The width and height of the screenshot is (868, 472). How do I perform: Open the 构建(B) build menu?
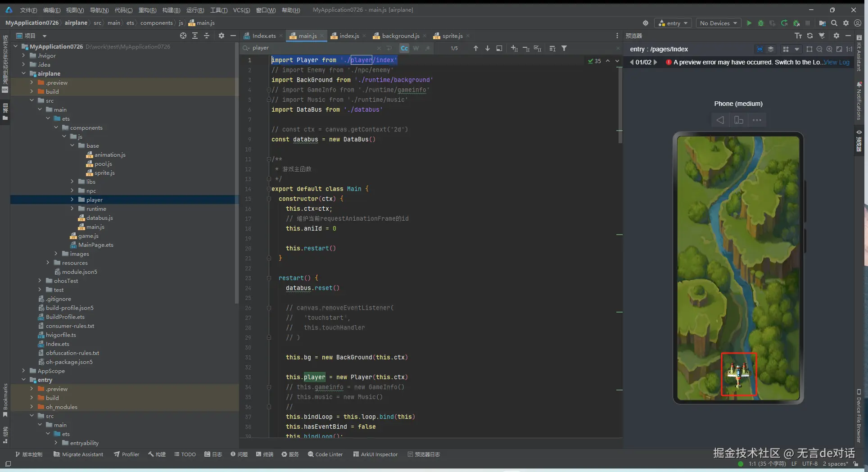pos(171,10)
